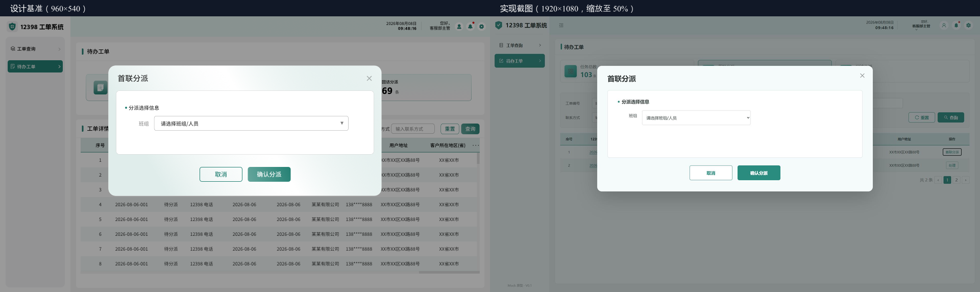Go to page 2 in the right implementation pagination

click(x=957, y=180)
